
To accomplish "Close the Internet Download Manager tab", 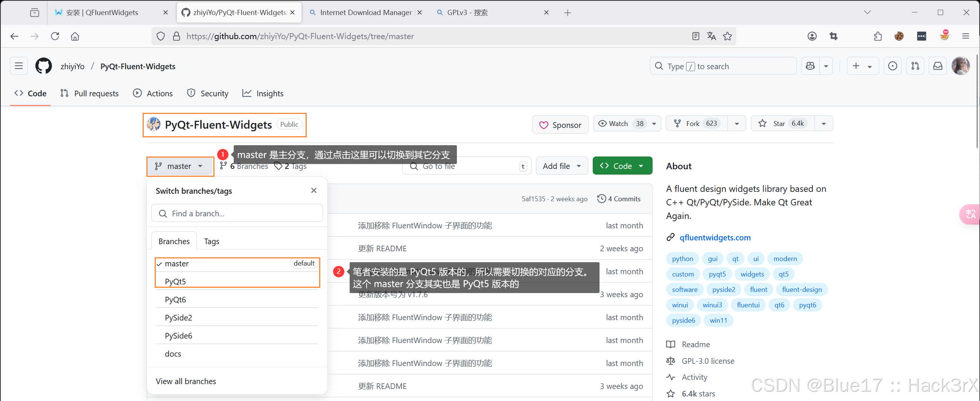I will pos(419,12).
